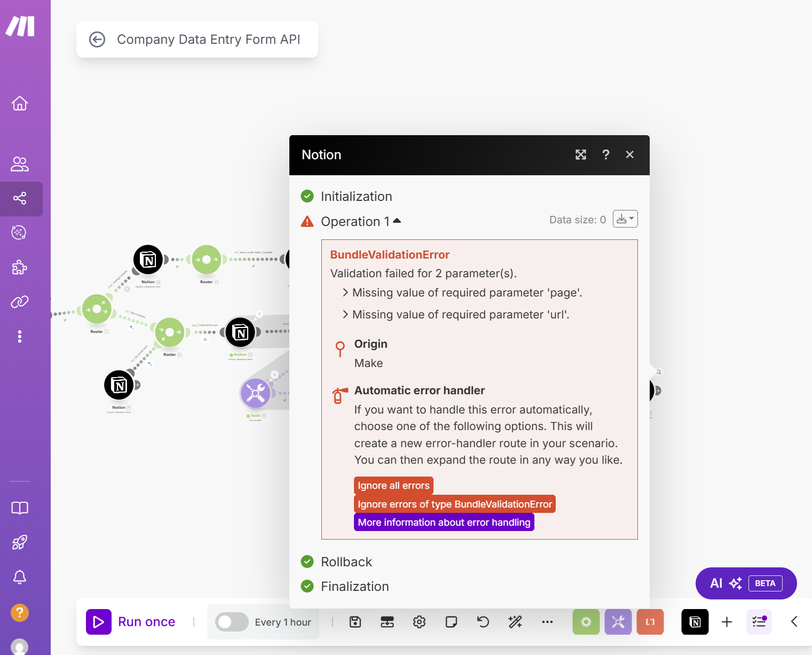Screen dimensions: 812x655
Task: Open the rocket What's New icon
Action: (x=20, y=543)
